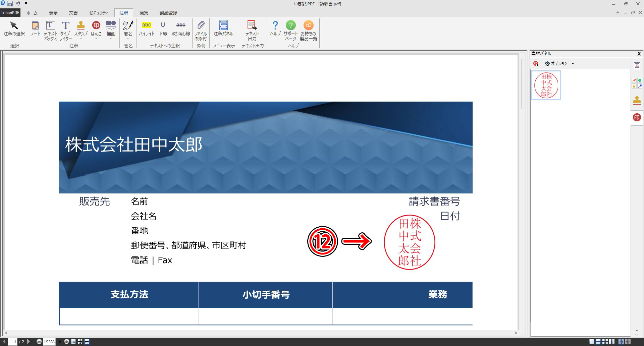644x346 pixels.
Task: Click the ハイライト text highlight tool
Action: click(147, 28)
